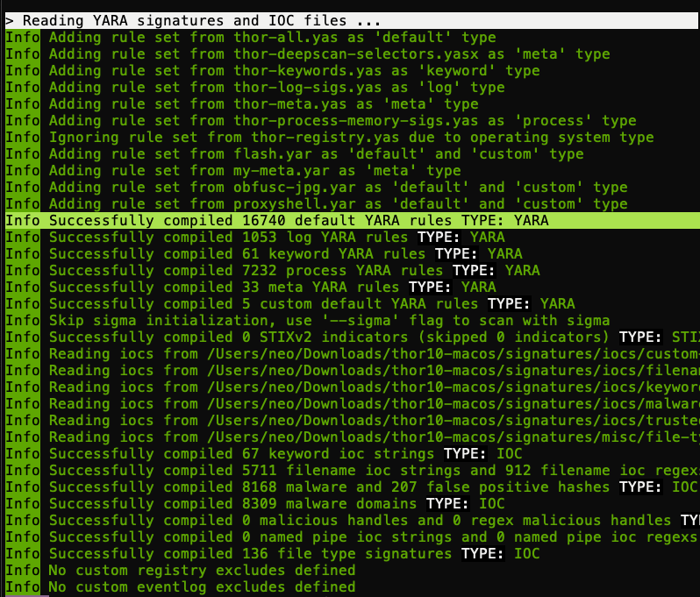
Task: Click the 'Skip sigma initialization' message
Action: coord(175,321)
